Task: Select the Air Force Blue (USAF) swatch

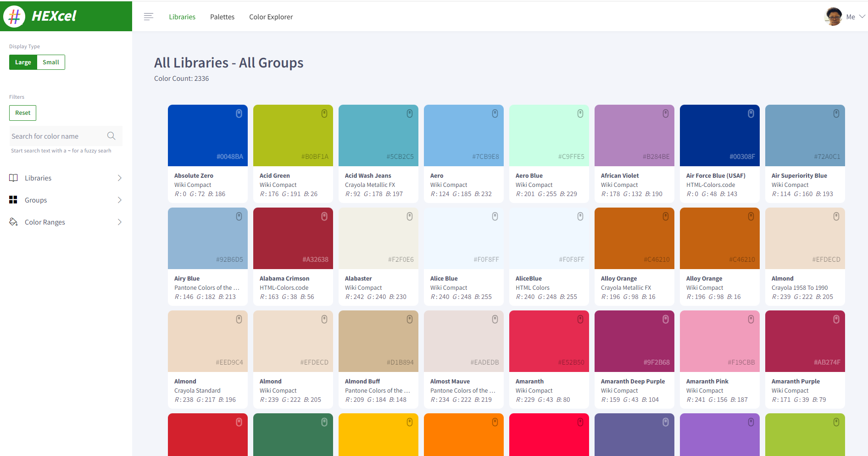Action: click(719, 136)
